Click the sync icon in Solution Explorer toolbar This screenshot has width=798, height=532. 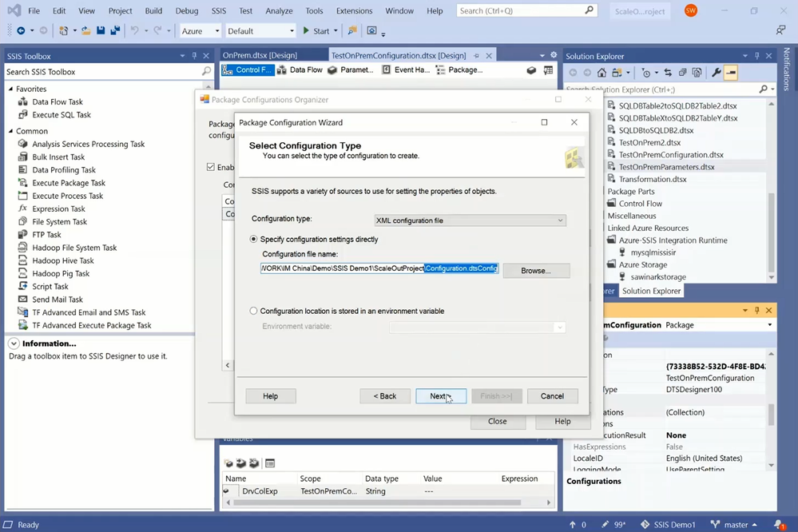[x=668, y=73]
